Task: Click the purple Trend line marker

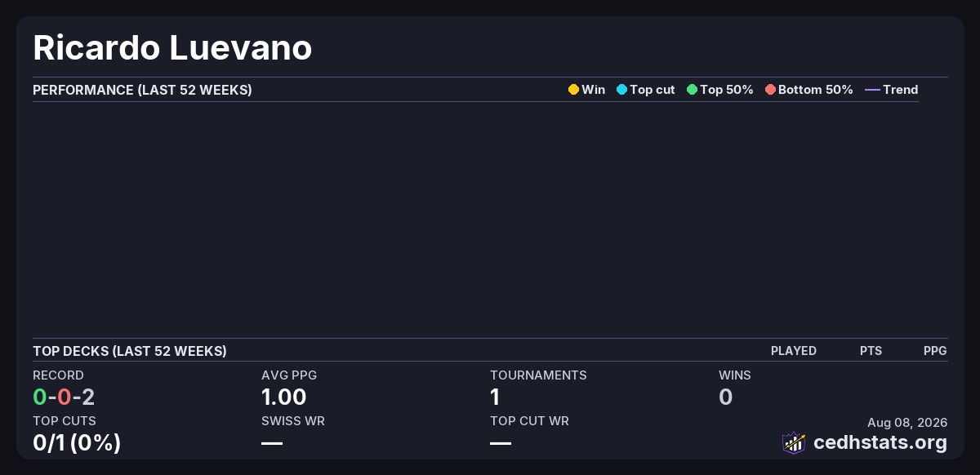Action: pyautogui.click(x=872, y=90)
